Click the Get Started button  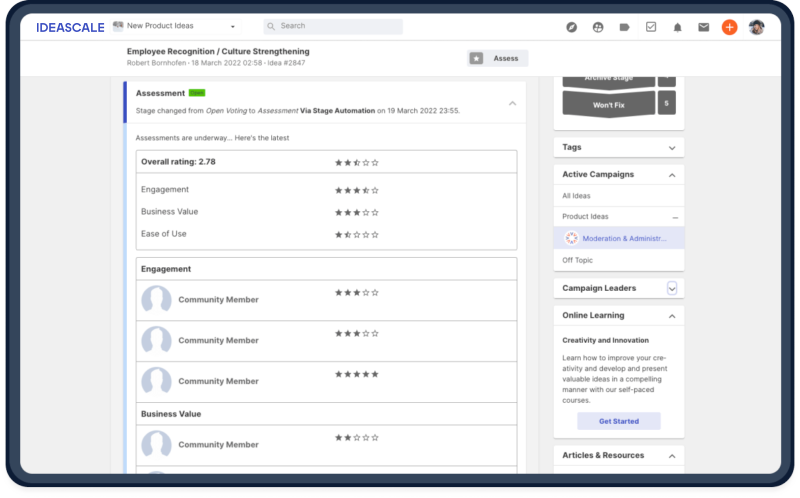click(x=619, y=421)
